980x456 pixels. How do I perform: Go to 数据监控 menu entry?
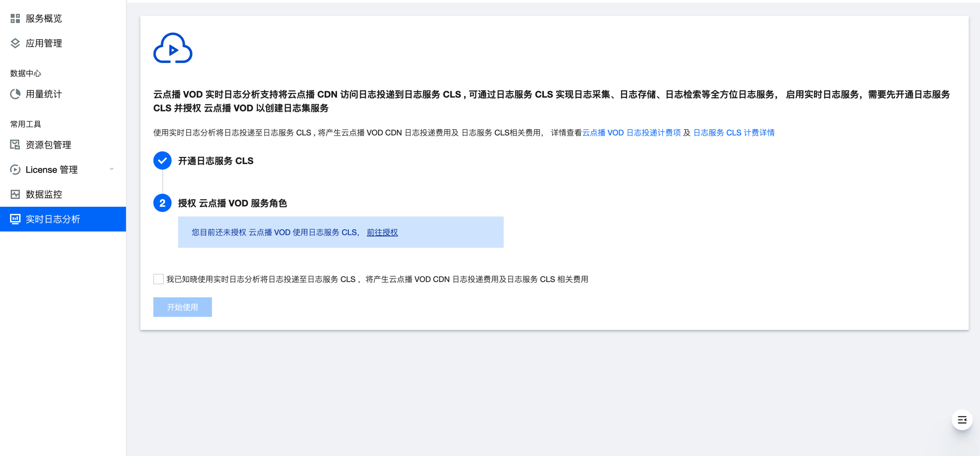click(44, 195)
